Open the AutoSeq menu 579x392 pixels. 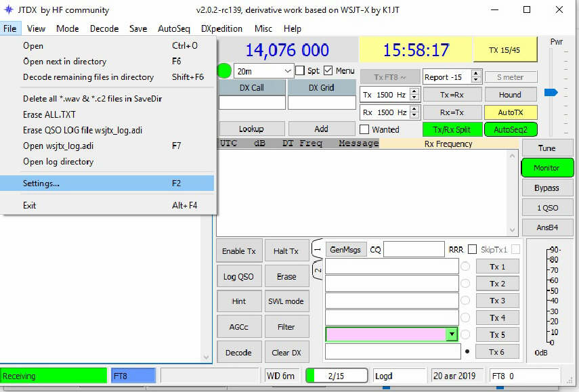click(174, 28)
